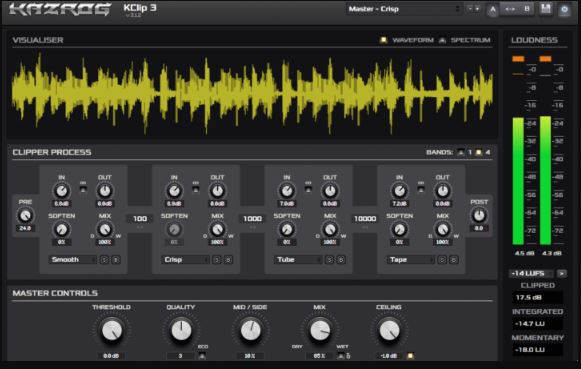Screen dimensions: 581x369
Task: Click the first button beside Tube
Action: click(x=330, y=260)
